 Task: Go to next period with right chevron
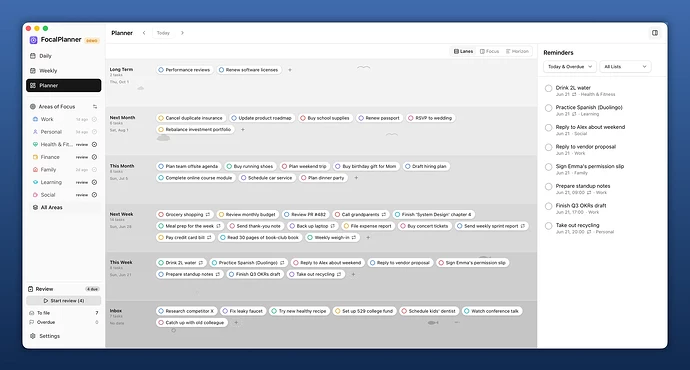click(182, 33)
